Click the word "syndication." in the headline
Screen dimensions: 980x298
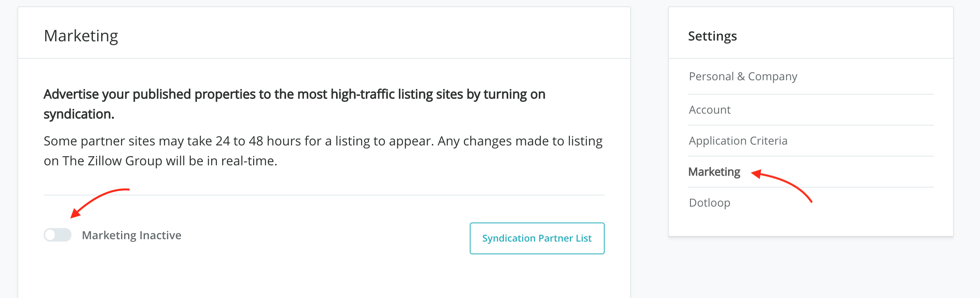[79, 114]
